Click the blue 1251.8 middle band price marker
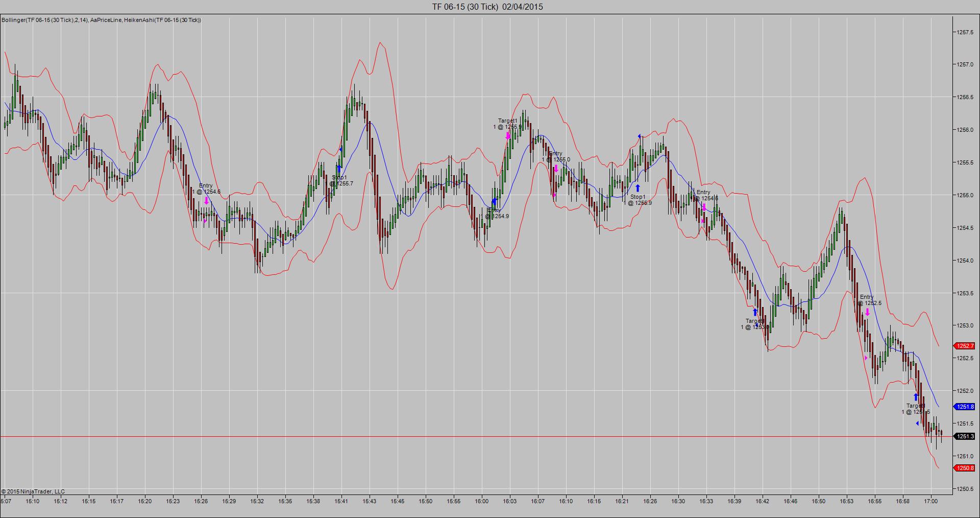980x518 pixels. tap(964, 407)
